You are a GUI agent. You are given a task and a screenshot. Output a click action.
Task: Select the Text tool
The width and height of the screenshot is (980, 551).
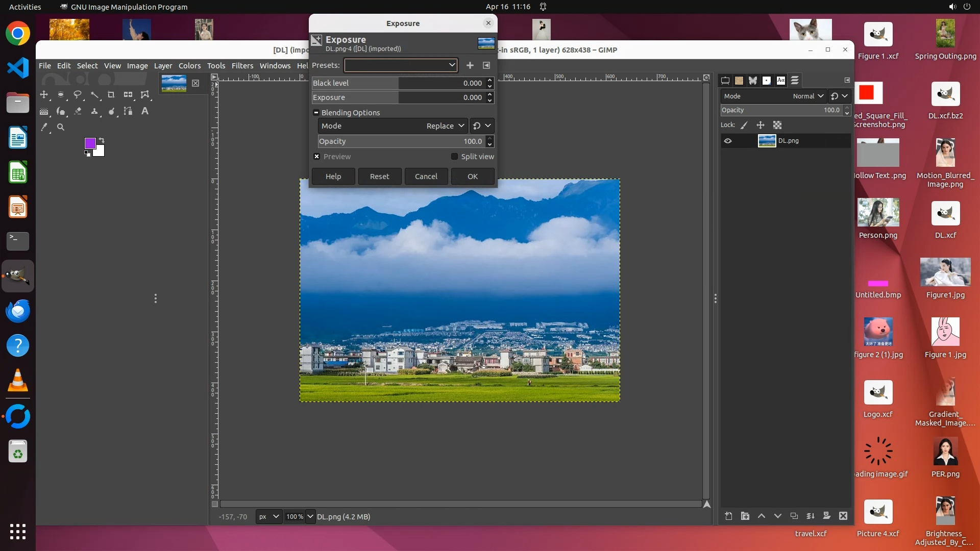[145, 111]
